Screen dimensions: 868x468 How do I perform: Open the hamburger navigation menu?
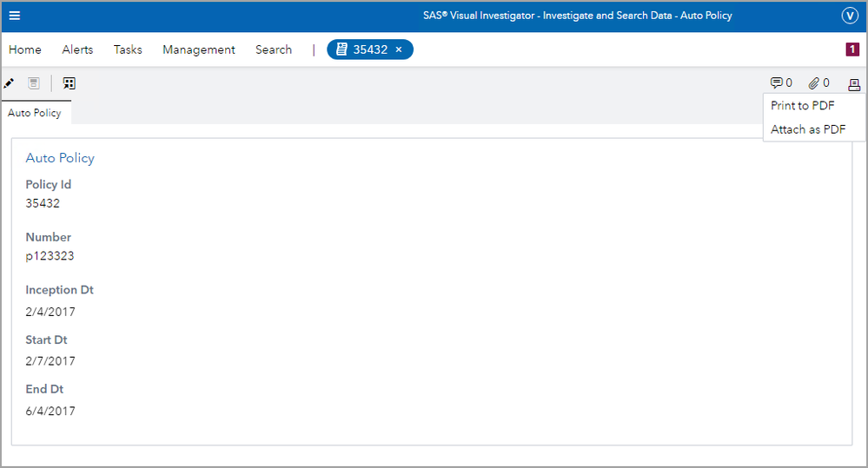pyautogui.click(x=15, y=16)
